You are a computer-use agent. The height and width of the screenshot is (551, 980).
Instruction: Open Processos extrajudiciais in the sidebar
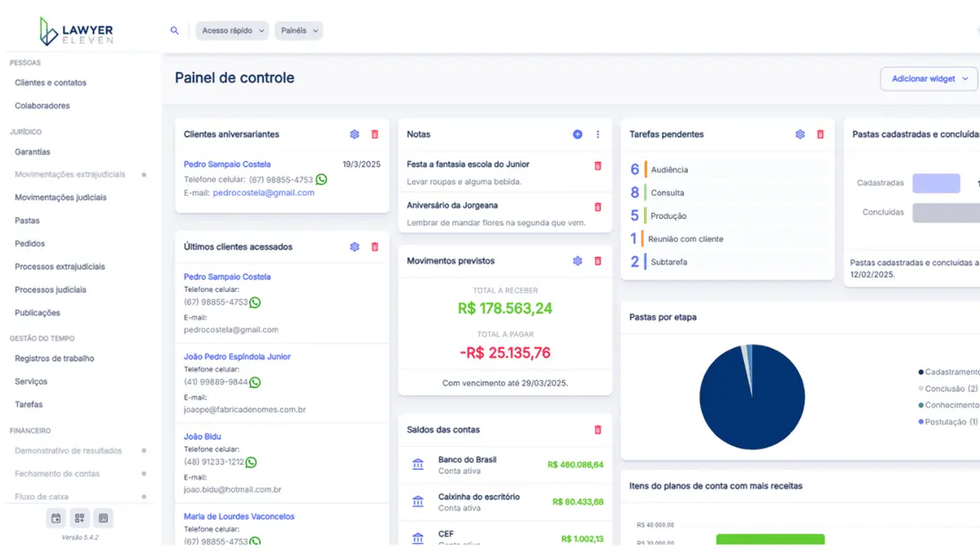[60, 267]
